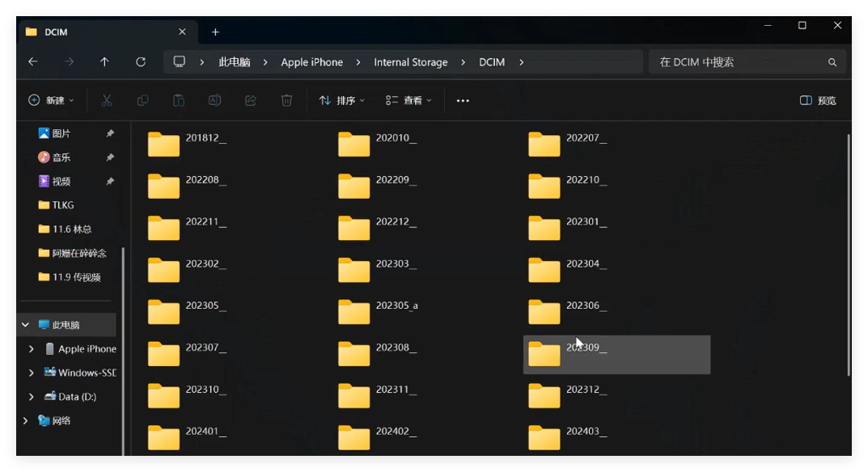
Task: Open the 查看 view options dropdown
Action: (x=409, y=99)
